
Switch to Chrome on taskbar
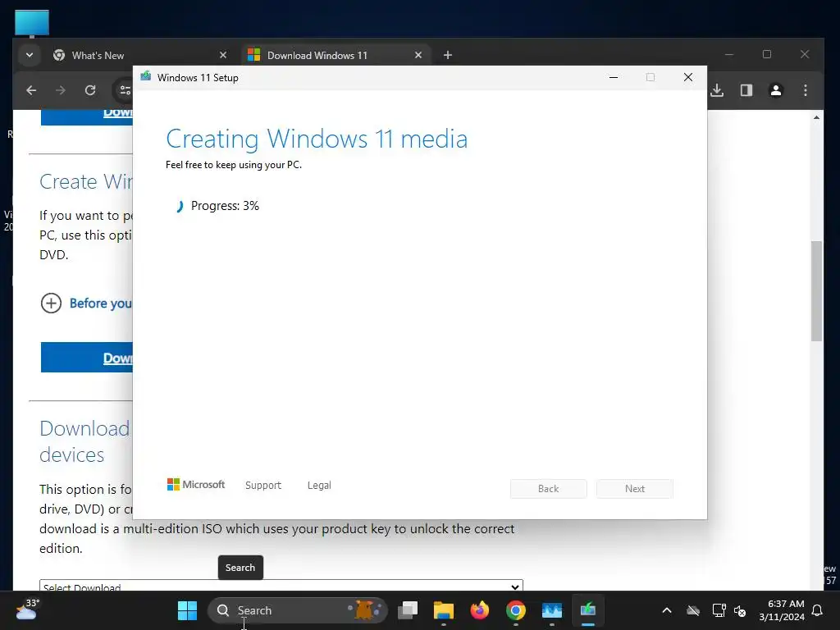point(516,610)
